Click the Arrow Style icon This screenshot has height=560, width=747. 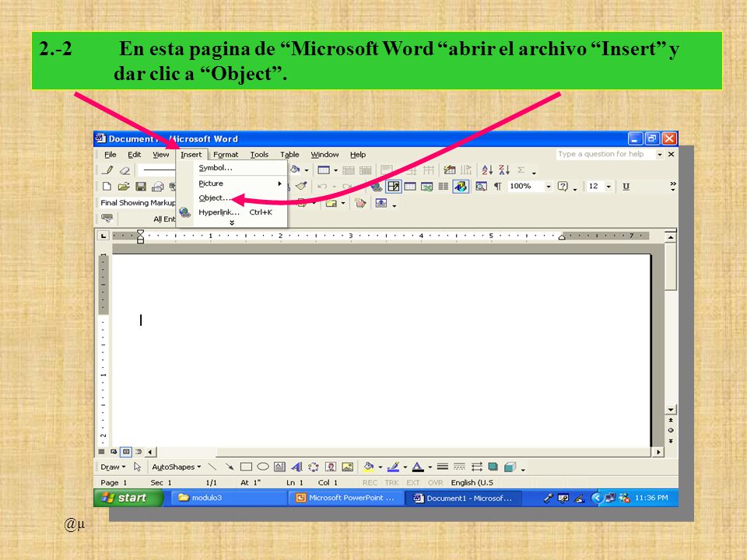[476, 467]
